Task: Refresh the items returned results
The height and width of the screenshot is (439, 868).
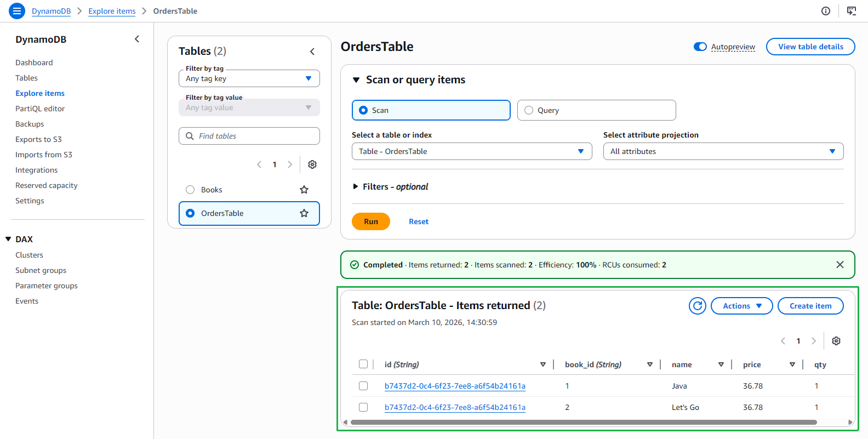Action: click(698, 306)
